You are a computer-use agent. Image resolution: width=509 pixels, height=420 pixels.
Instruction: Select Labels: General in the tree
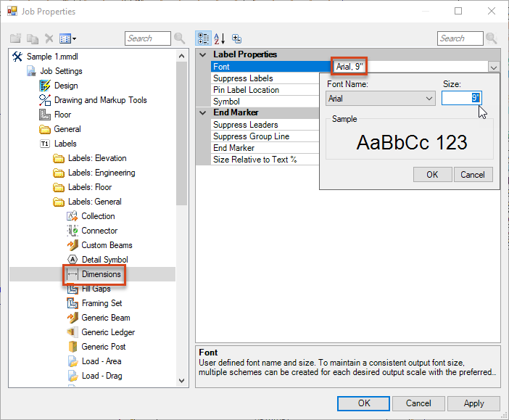95,202
